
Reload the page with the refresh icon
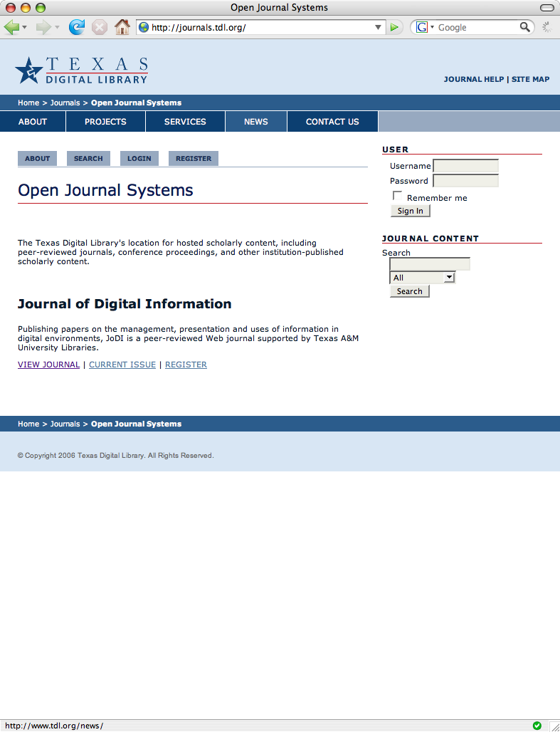point(77,27)
